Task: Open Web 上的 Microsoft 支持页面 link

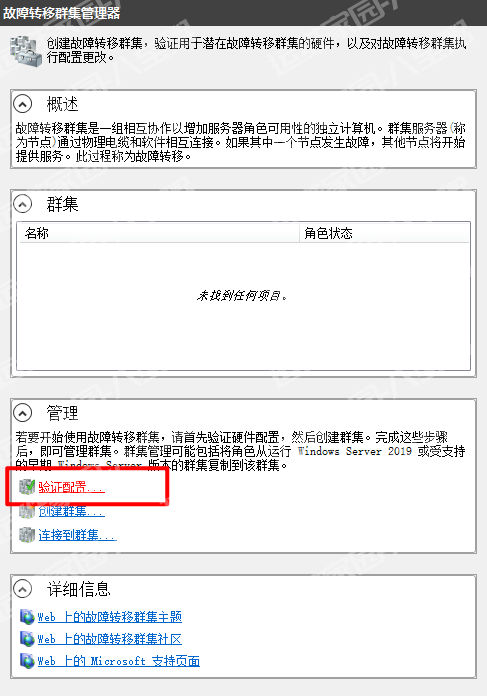Action: point(119,661)
